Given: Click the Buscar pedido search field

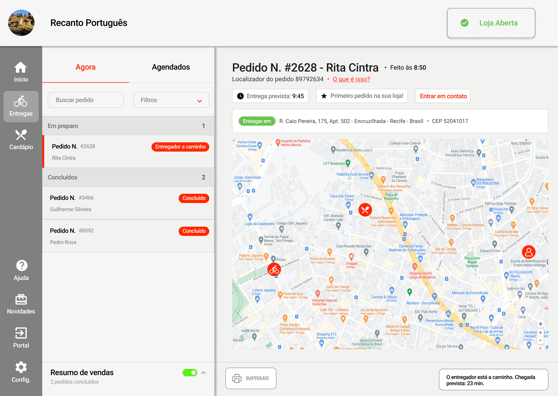Looking at the screenshot, I should (x=86, y=100).
